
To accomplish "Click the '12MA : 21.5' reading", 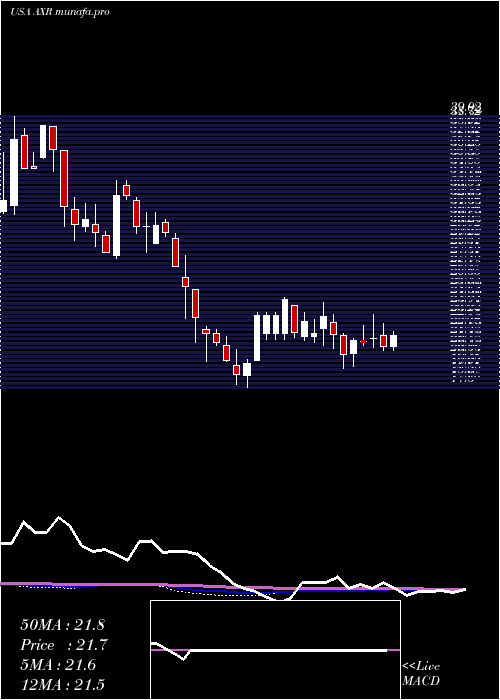I will point(62,684).
